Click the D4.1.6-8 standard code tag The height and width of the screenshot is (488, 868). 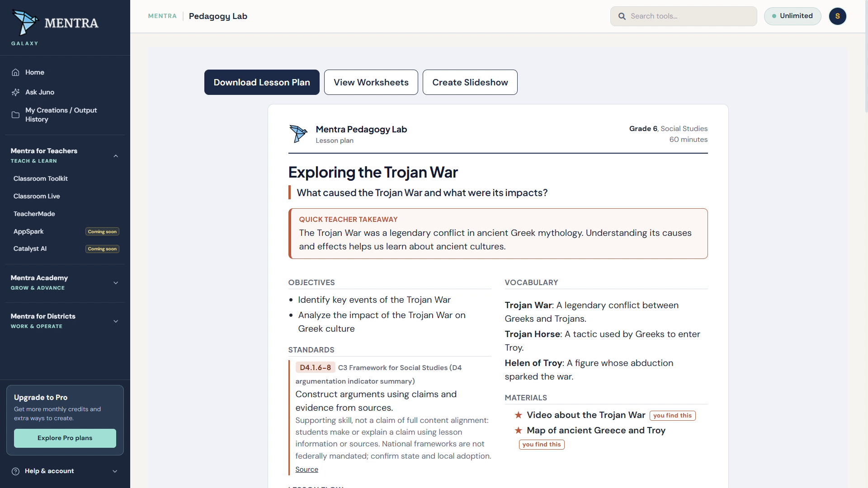coord(316,367)
